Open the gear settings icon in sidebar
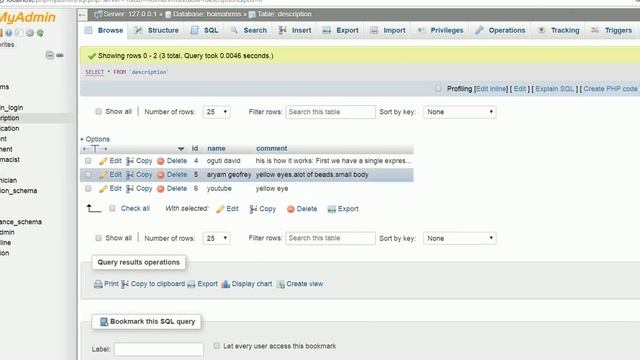Image resolution: width=640 pixels, height=360 pixels. click(30, 33)
